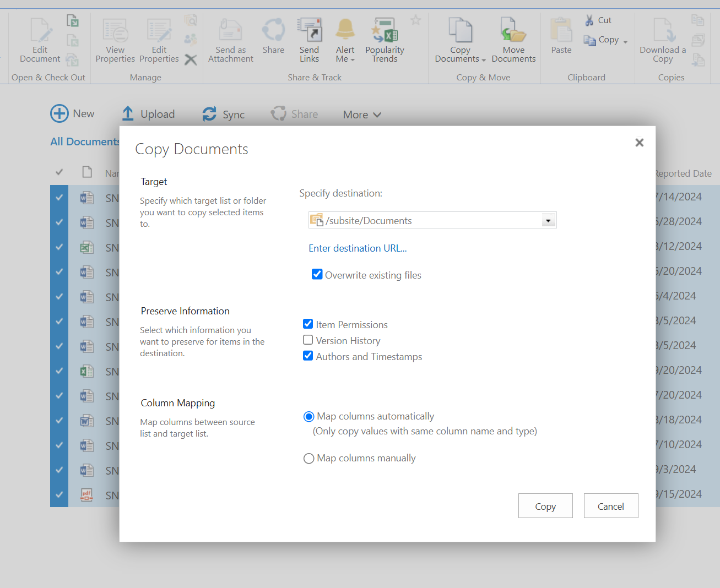Click Enter destination URL link
720x588 pixels.
tap(358, 248)
